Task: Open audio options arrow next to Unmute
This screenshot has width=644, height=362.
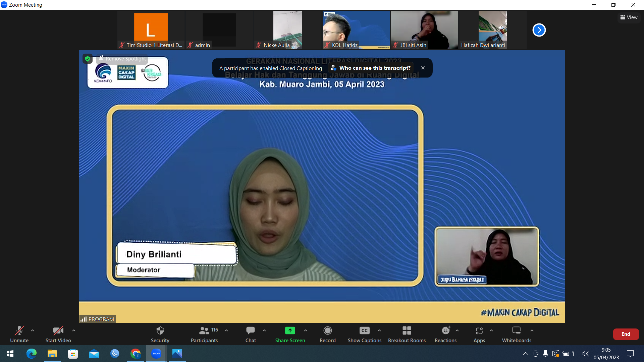Action: pyautogui.click(x=33, y=330)
